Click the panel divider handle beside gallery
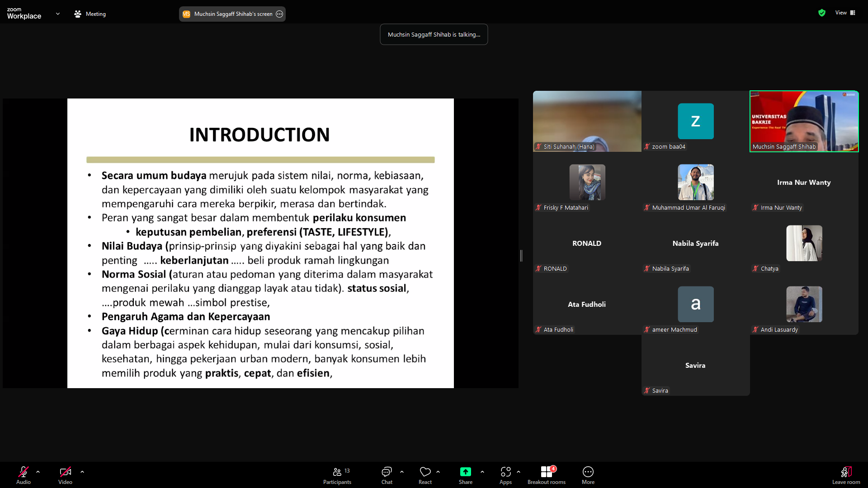This screenshot has height=488, width=868. [521, 255]
